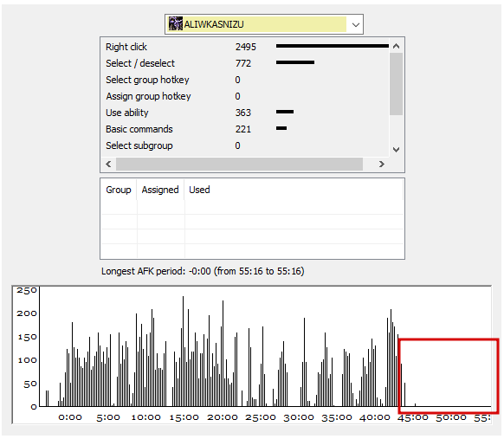Screen dimensions: 504x439
Task: Click the value 221 for Basic commands
Action: (x=243, y=129)
